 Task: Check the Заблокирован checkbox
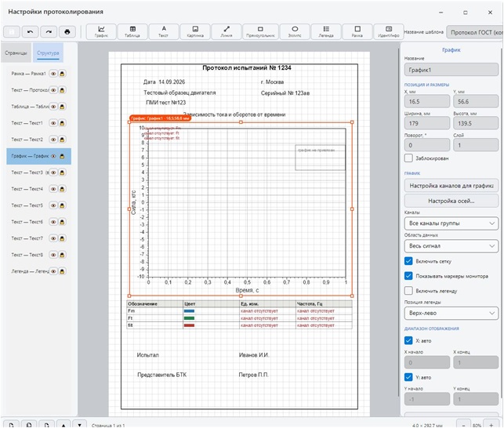(x=408, y=158)
